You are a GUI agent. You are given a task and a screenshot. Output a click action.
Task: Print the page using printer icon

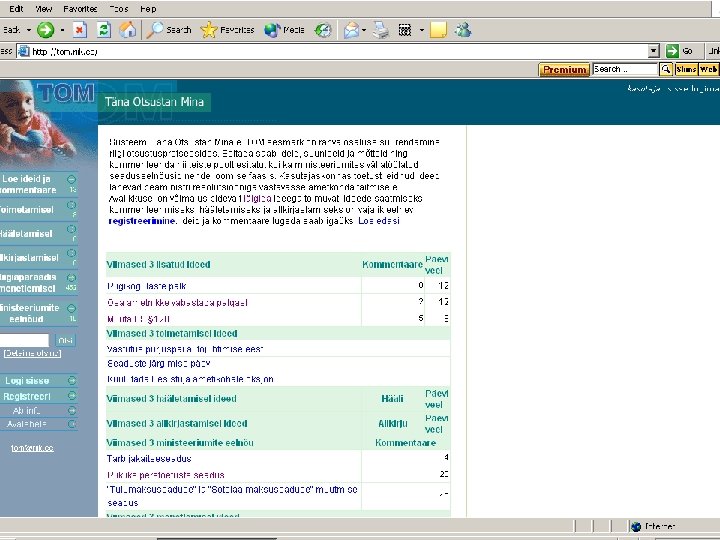pos(381,30)
